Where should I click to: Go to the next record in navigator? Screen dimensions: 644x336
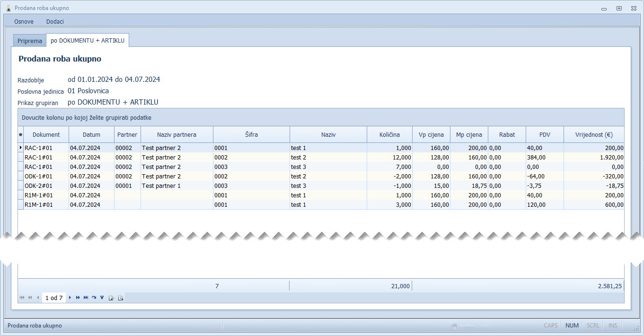[x=70, y=298]
